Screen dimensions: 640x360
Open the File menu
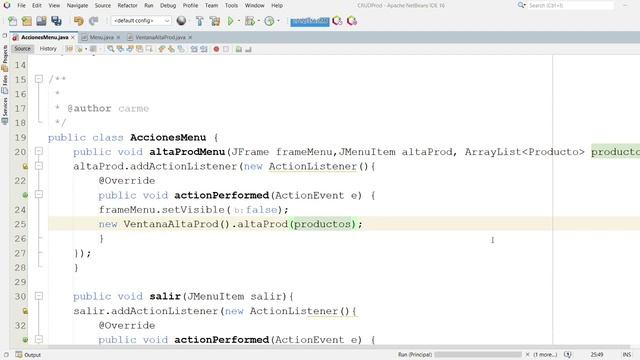tap(22, 6)
